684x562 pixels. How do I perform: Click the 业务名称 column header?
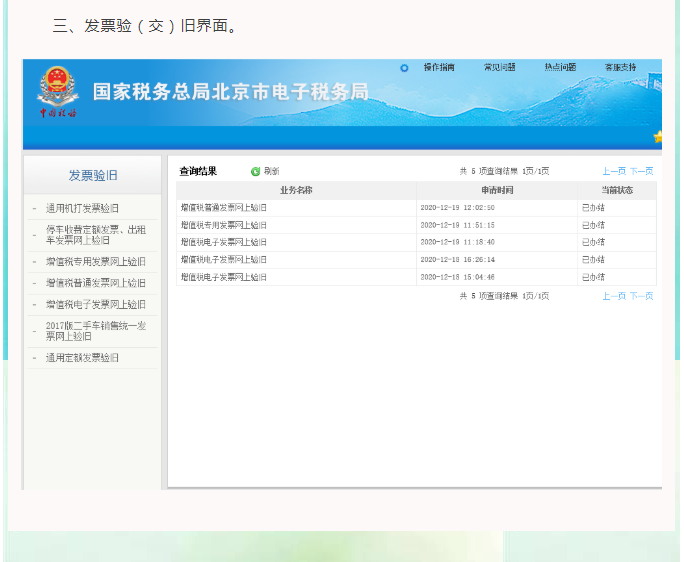point(296,190)
